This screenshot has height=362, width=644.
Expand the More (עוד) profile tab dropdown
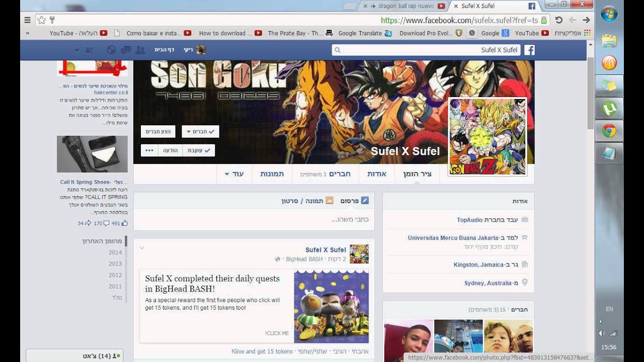pos(234,174)
